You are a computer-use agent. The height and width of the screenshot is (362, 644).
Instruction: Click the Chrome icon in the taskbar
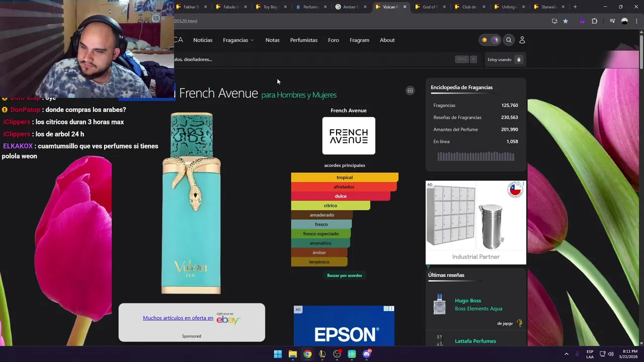click(x=307, y=354)
